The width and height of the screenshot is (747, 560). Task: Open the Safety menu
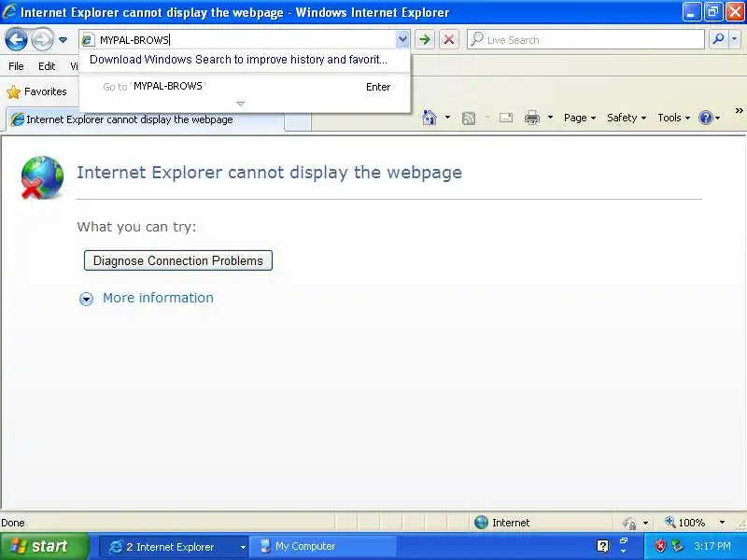(x=627, y=118)
